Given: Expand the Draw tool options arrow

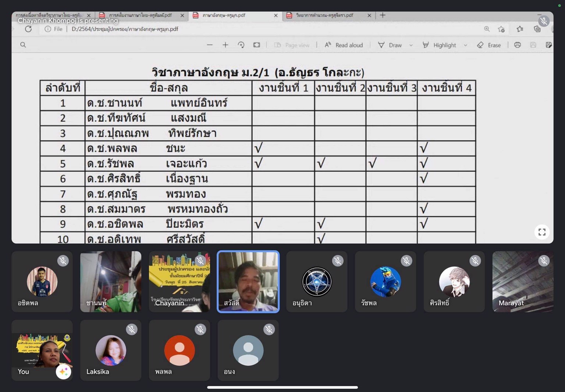Looking at the screenshot, I should coord(411,45).
